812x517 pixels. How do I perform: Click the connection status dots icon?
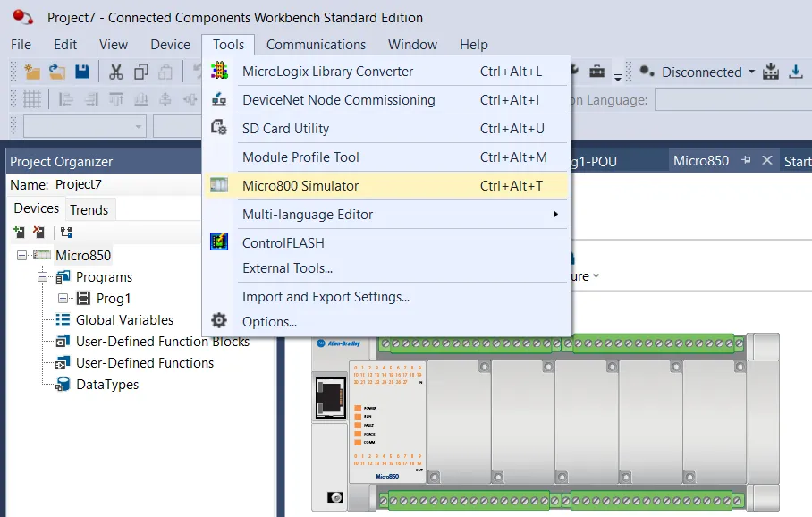click(x=647, y=71)
